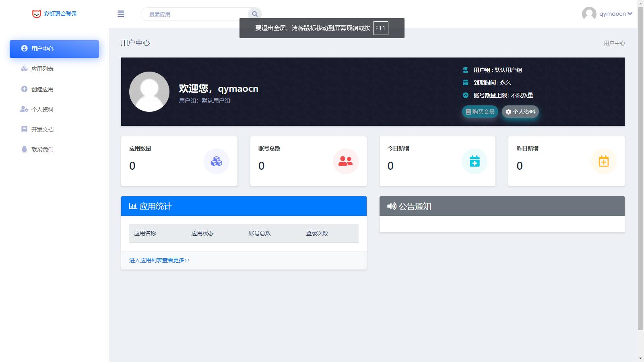Click the 彩虹聚合登录 logo
This screenshot has height=362, width=644.
55,14
